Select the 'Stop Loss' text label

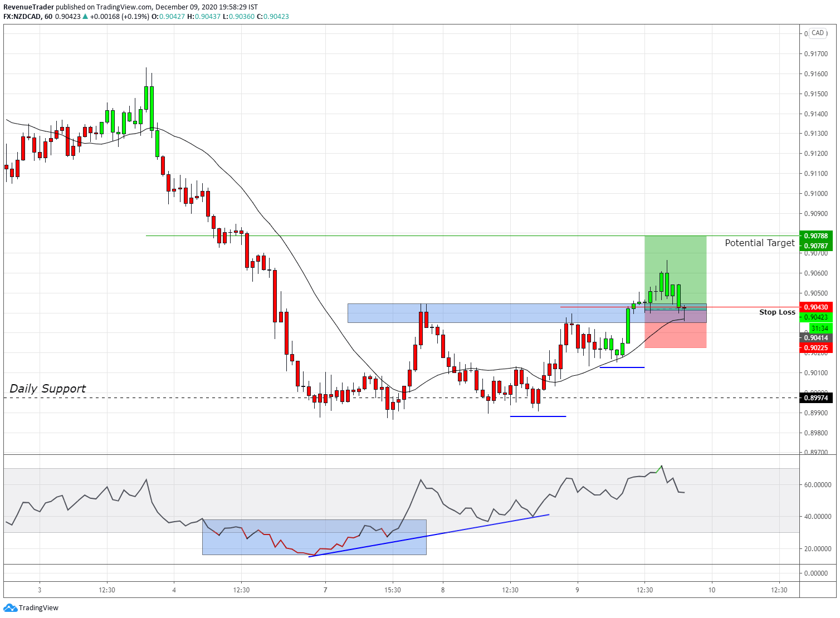coord(777,312)
